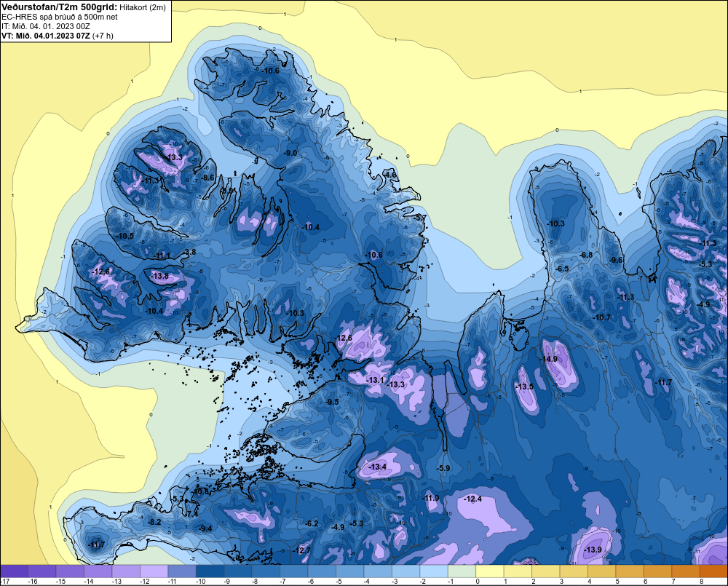Image resolution: width=728 pixels, height=586 pixels.
Task: Click the -3.8 temperature label
Action: pyautogui.click(x=190, y=252)
